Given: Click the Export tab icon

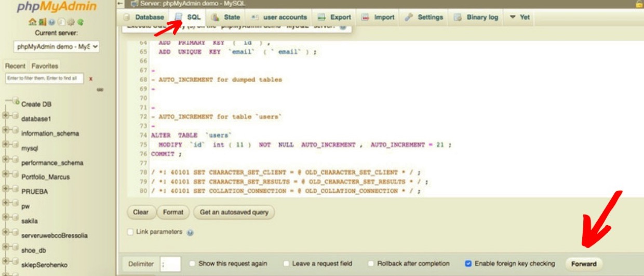Looking at the screenshot, I should [321, 17].
